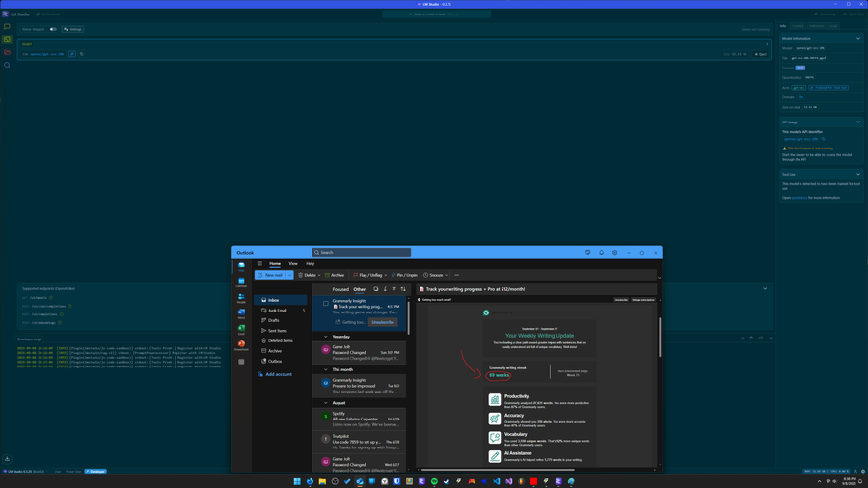Image resolution: width=868 pixels, height=488 pixels.
Task: Click Pin / Unpin in Outlook ribbon
Action: (x=404, y=275)
